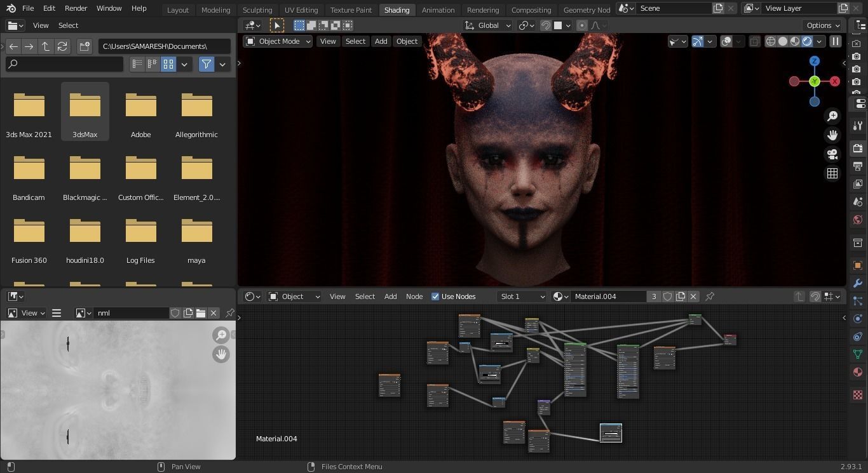Enable solid viewport shading
This screenshot has width=868, height=473.
(x=783, y=41)
